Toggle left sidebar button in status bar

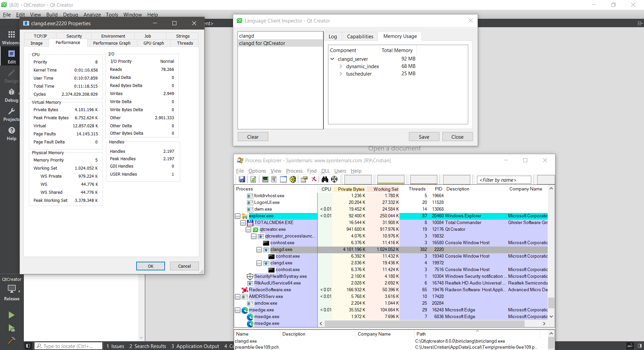click(x=28, y=346)
